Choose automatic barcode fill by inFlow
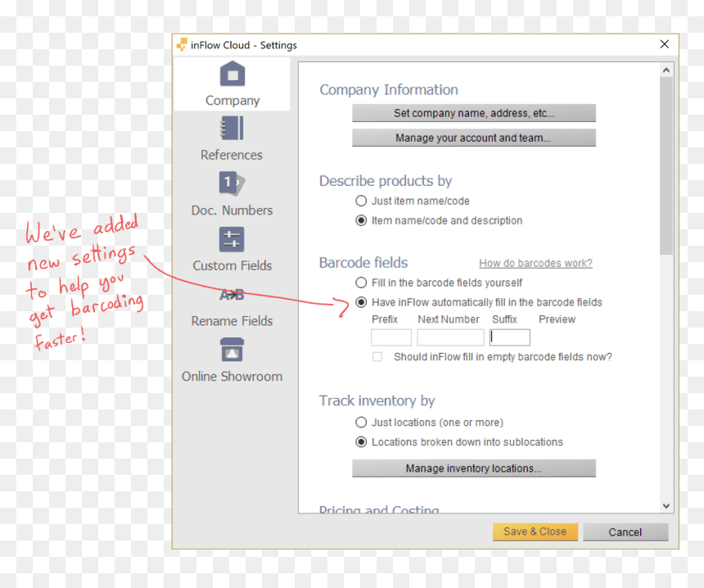 coord(361,302)
